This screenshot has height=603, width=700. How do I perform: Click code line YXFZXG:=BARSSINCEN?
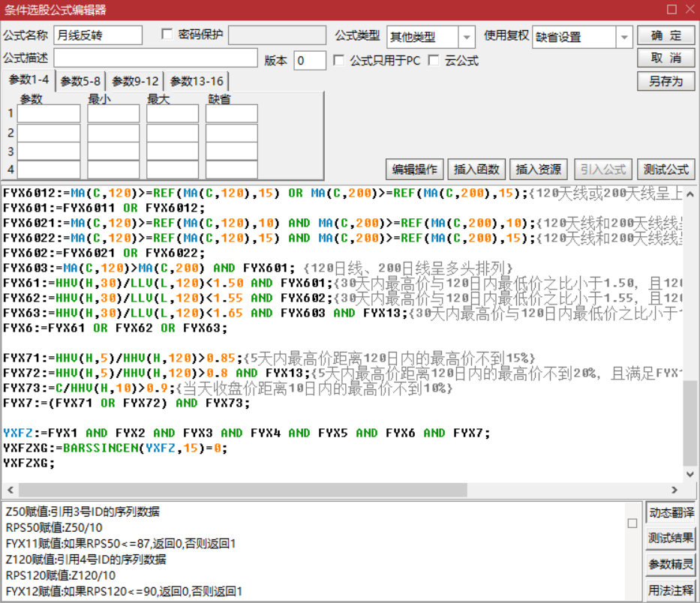pos(116,448)
